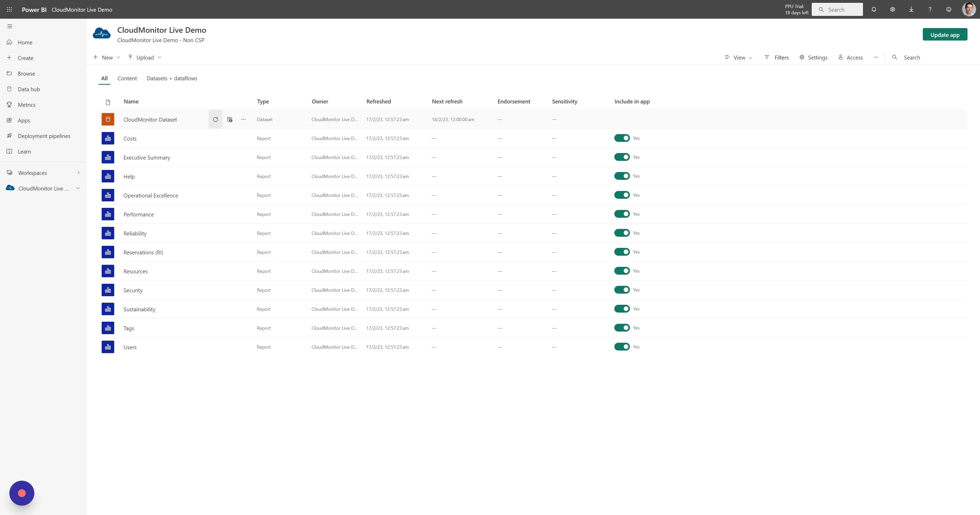The width and height of the screenshot is (980, 515).
Task: Click the Tags report icon
Action: 108,328
